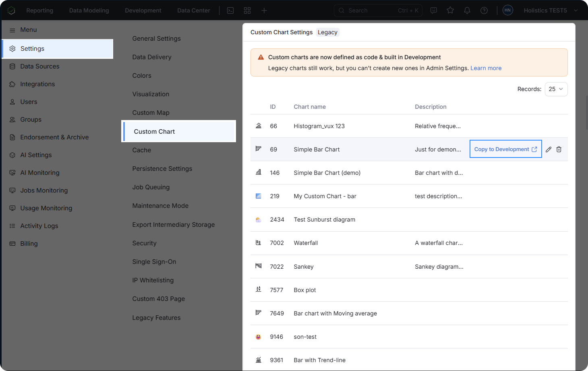Click the plus icon in top bar

(264, 10)
